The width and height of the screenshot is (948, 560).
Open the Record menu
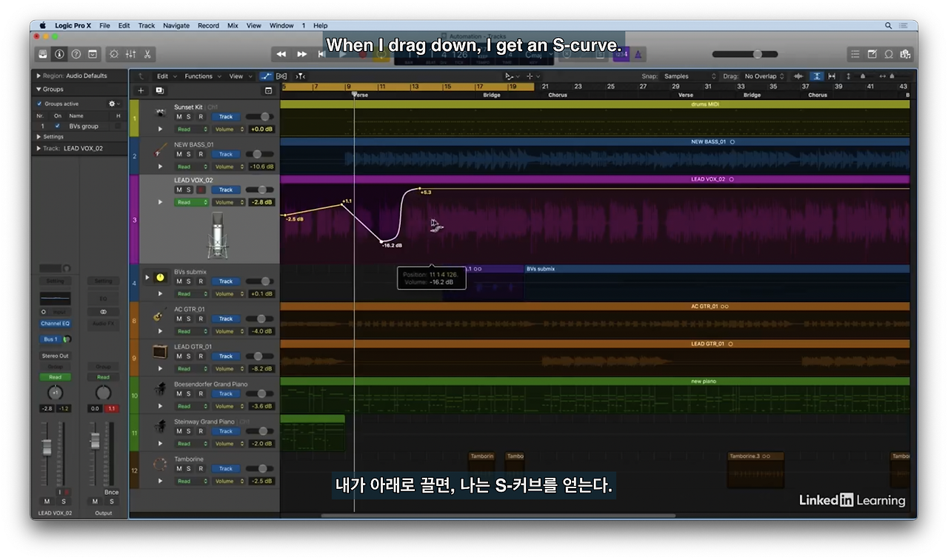[x=208, y=25]
